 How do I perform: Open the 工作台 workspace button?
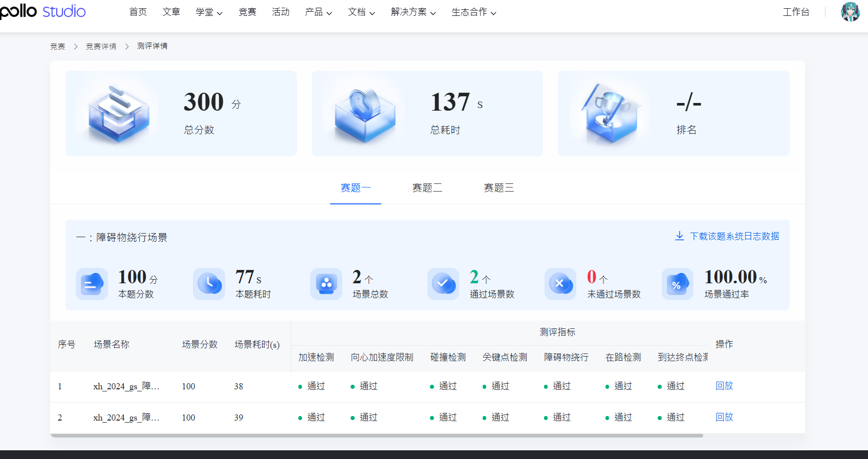(x=796, y=12)
